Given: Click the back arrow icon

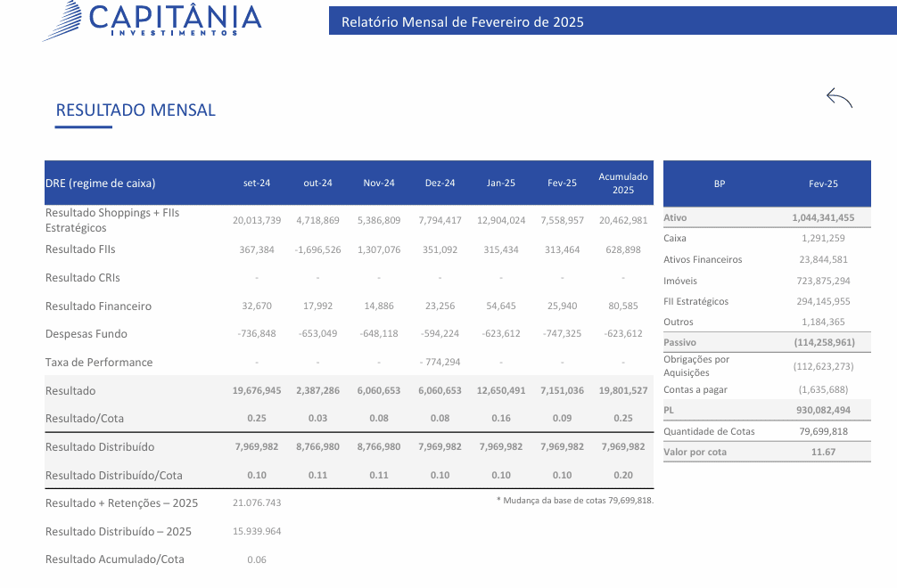Looking at the screenshot, I should 839,98.
